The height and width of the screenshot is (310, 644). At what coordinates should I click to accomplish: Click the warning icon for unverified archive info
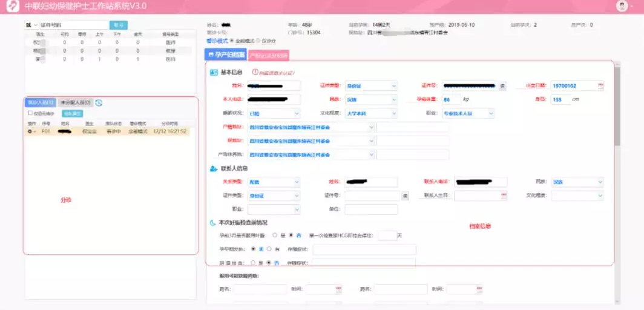click(255, 72)
